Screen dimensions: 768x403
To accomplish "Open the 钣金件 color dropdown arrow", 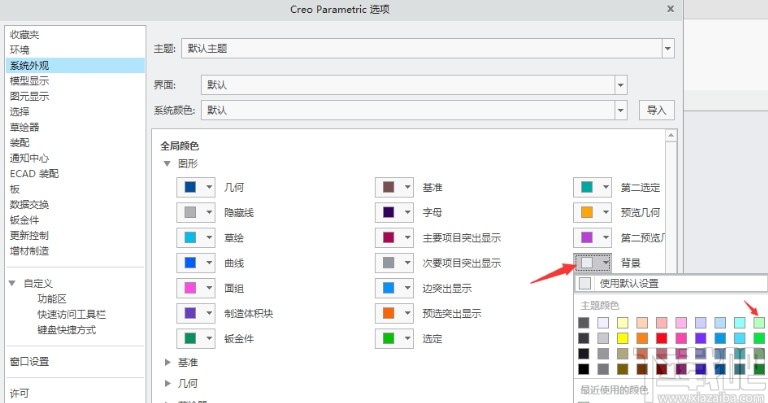I will [209, 338].
